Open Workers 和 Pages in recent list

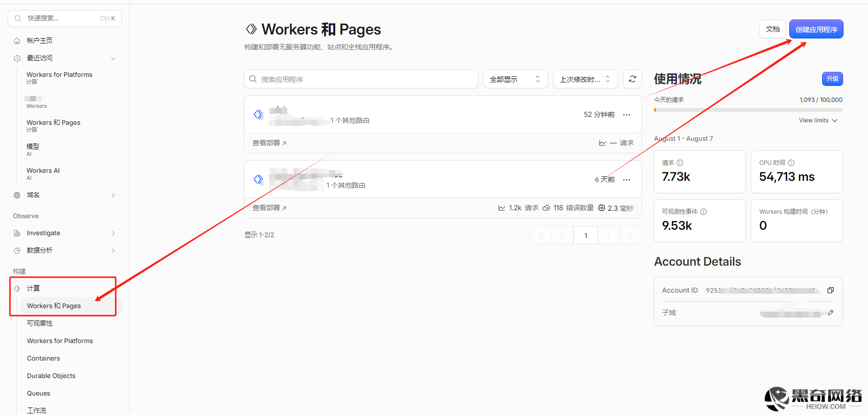point(53,125)
